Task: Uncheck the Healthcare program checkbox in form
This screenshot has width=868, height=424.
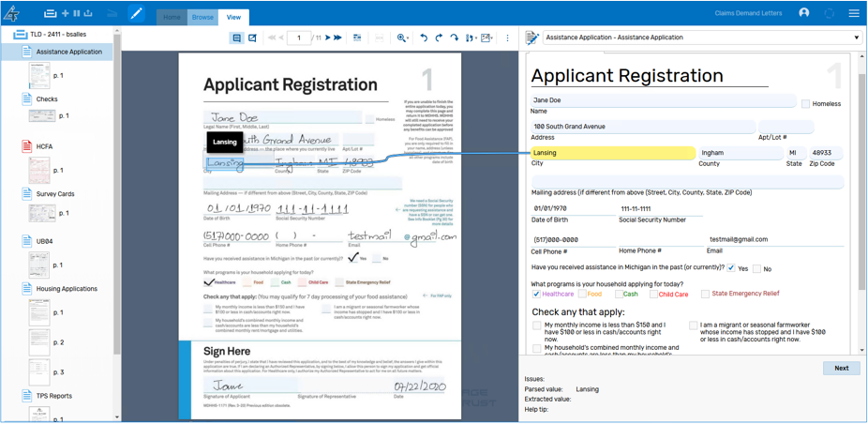Action: 536,295
